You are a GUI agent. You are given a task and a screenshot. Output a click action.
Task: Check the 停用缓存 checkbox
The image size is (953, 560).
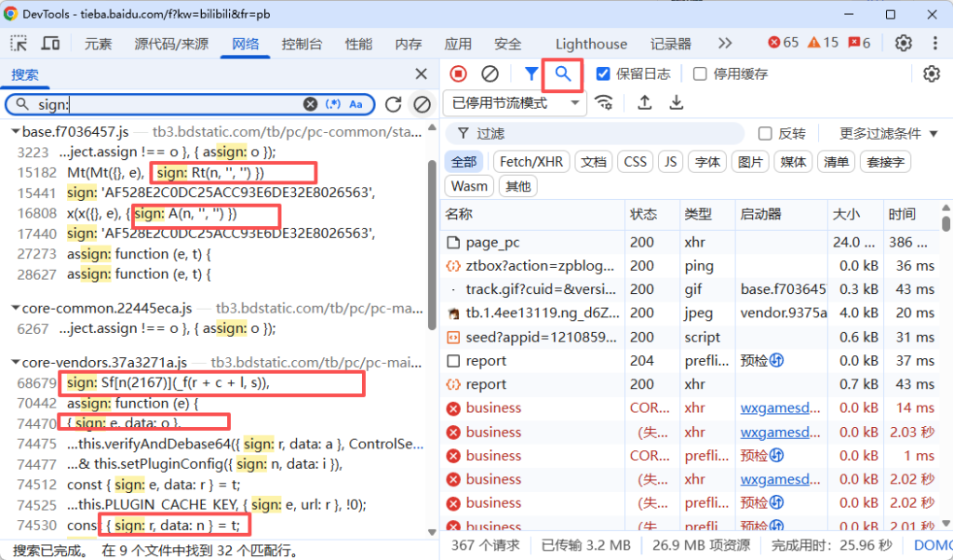[x=700, y=73]
